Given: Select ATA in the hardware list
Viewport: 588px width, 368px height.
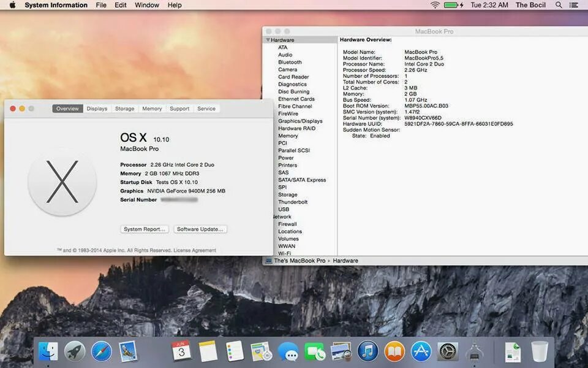Looking at the screenshot, I should [283, 47].
